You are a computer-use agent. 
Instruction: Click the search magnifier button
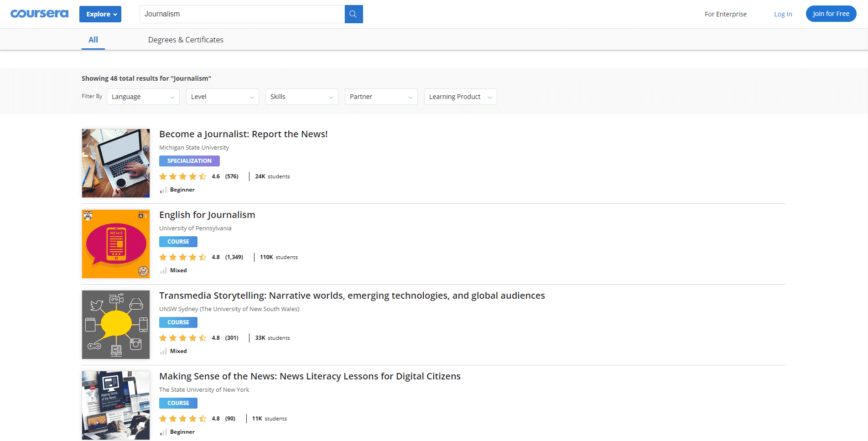(353, 14)
